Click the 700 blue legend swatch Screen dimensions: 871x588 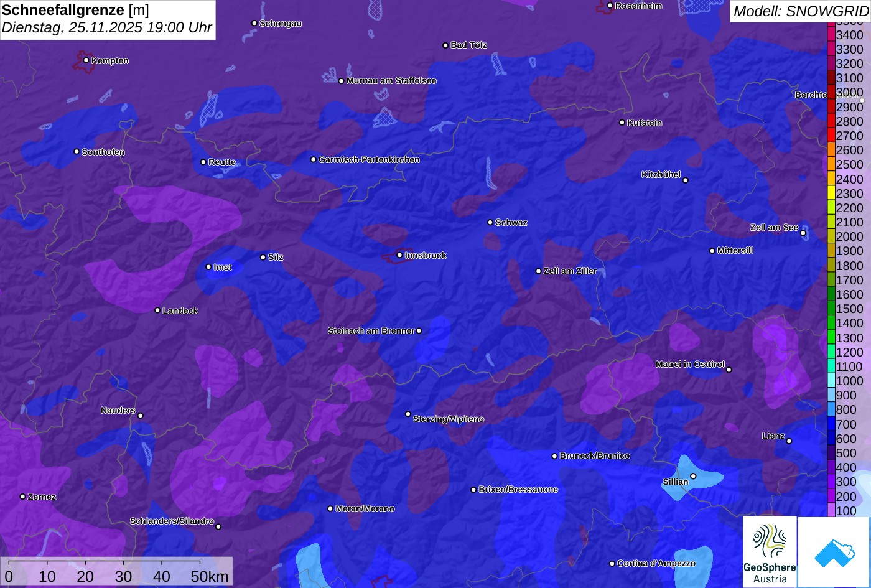click(831, 424)
